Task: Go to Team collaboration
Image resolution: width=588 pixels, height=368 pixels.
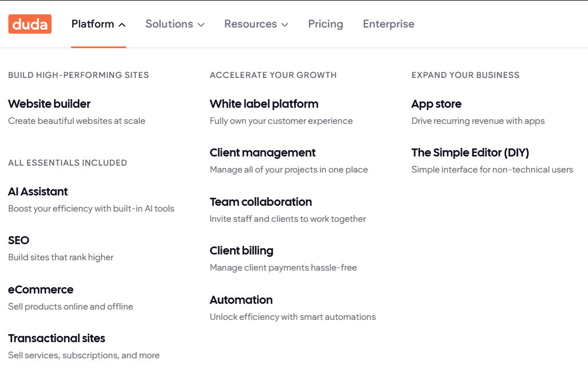Action: 261,202
